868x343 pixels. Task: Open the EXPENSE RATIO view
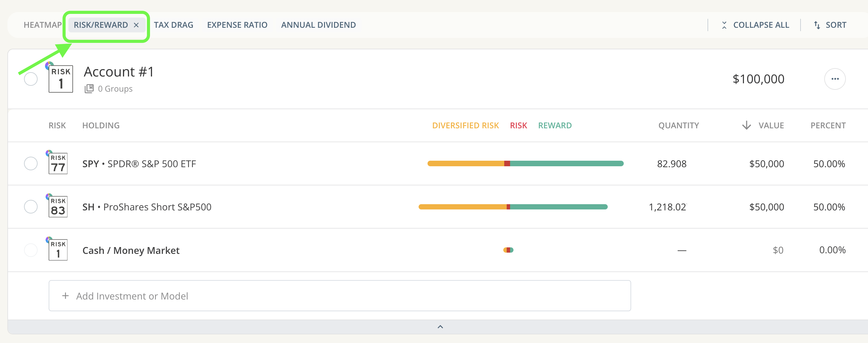coord(237,25)
